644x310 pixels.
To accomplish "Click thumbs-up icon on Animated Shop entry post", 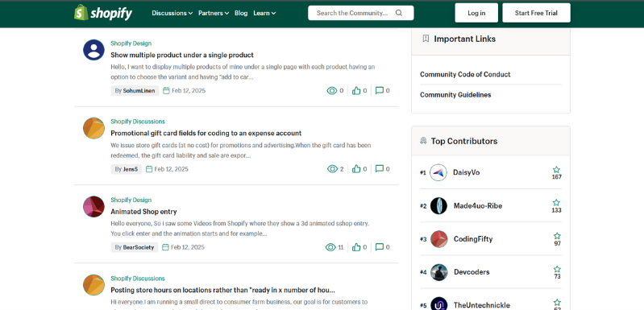I will 356,247.
